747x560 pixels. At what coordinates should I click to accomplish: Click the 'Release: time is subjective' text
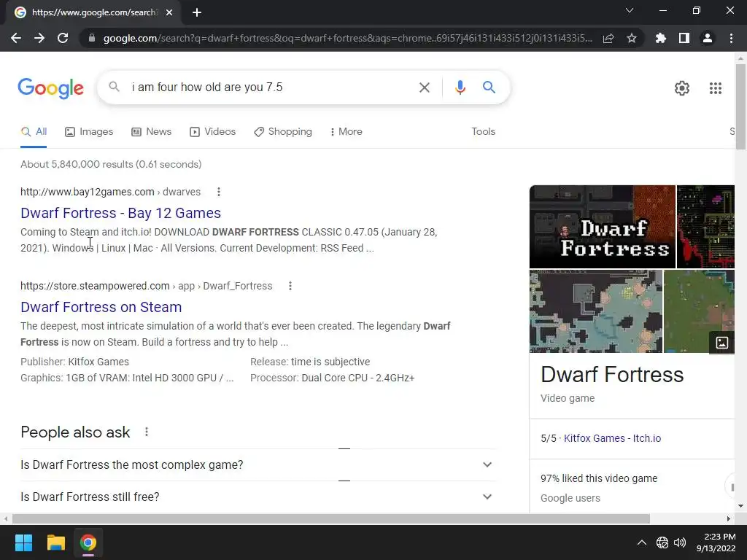pos(310,362)
